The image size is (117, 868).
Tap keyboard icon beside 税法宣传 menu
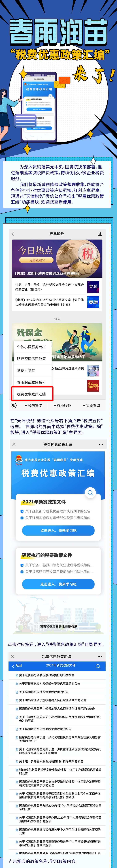(x=14, y=405)
